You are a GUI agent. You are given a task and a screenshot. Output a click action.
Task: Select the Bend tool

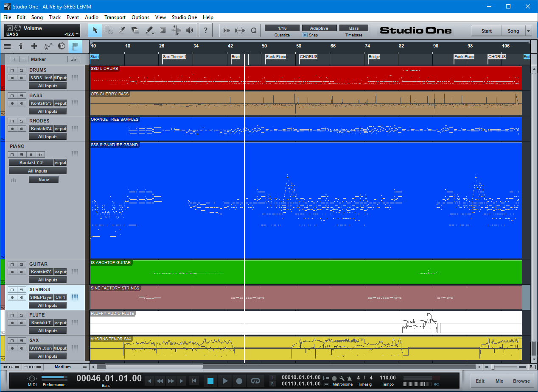(176, 30)
